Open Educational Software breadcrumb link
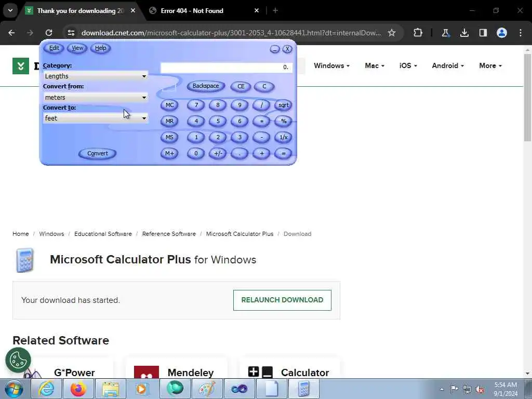 coord(103,234)
